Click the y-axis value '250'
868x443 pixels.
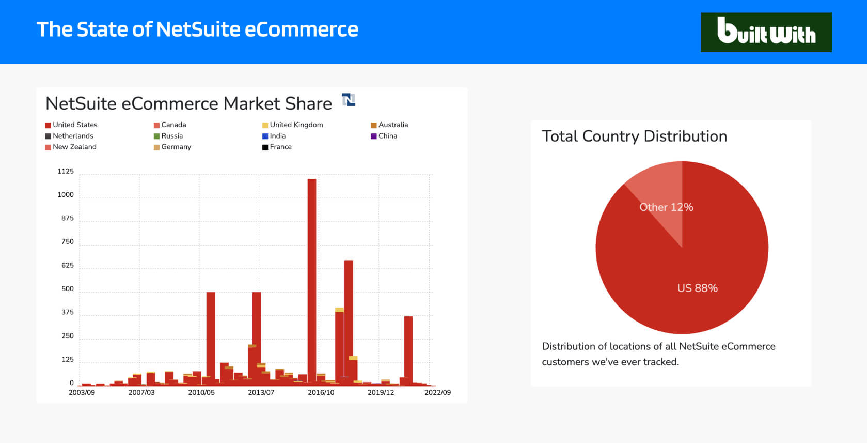[68, 336]
